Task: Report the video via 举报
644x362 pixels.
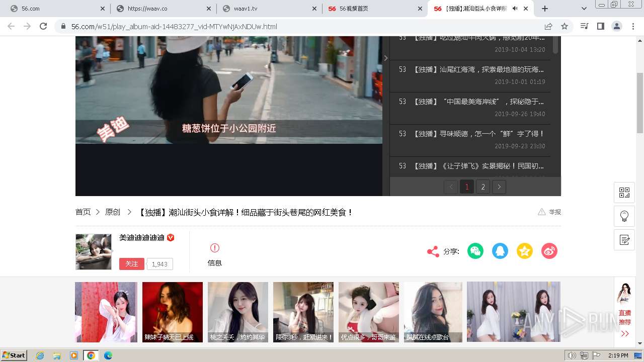Action: (x=549, y=212)
